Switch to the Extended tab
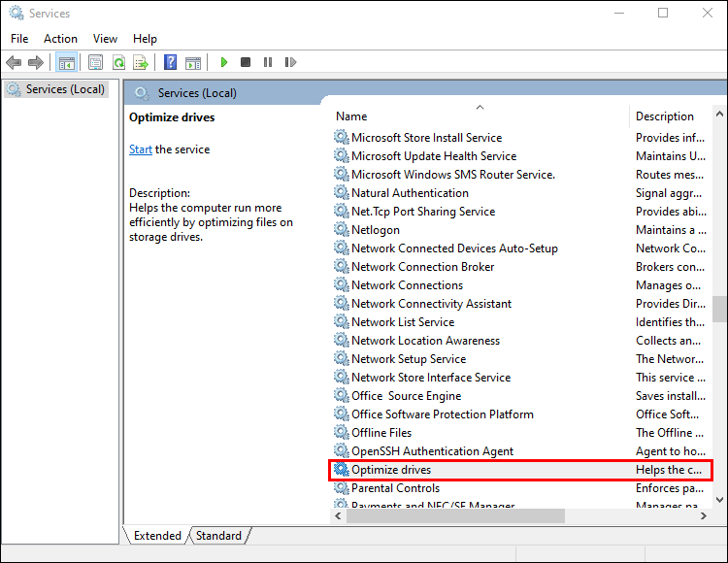This screenshot has height=563, width=728. click(157, 536)
